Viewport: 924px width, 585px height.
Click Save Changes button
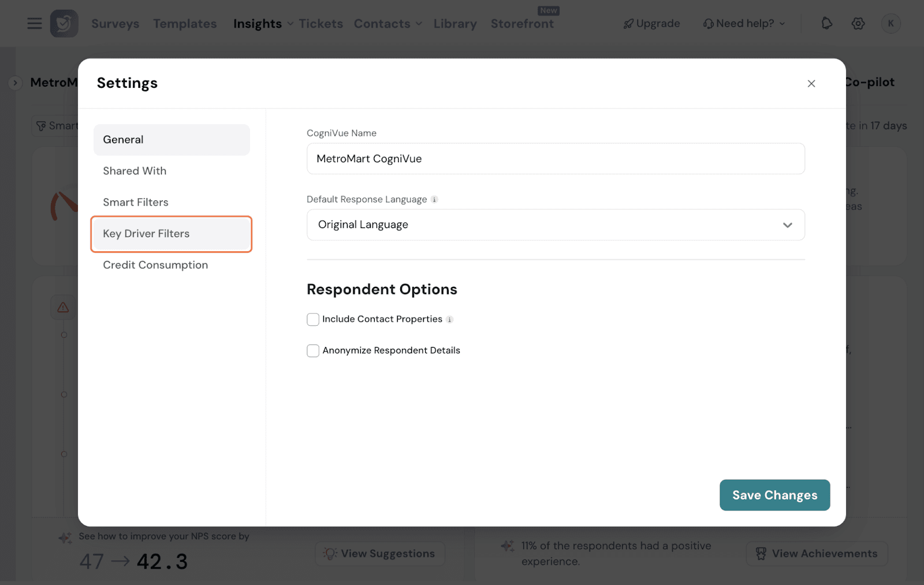pyautogui.click(x=774, y=495)
